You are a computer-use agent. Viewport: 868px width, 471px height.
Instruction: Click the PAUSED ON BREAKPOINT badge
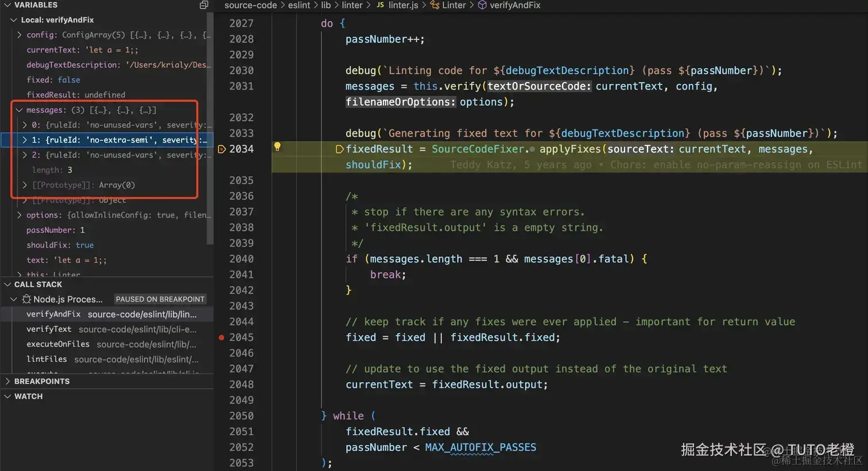160,299
